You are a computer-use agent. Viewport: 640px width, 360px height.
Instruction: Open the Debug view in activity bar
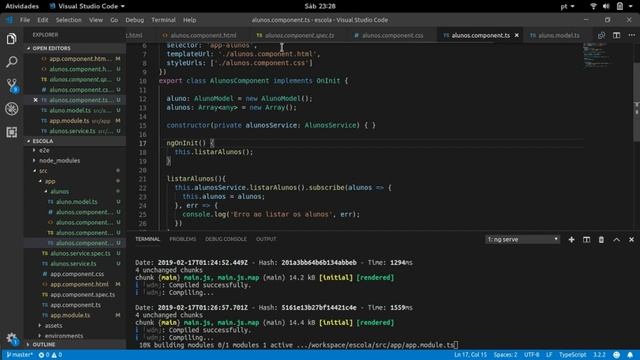(11, 109)
